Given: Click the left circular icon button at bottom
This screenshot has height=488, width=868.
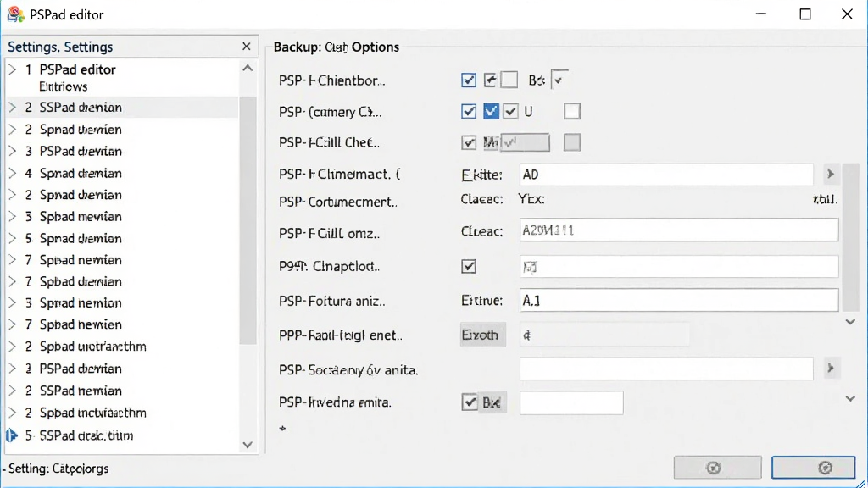Looking at the screenshot, I should click(717, 468).
